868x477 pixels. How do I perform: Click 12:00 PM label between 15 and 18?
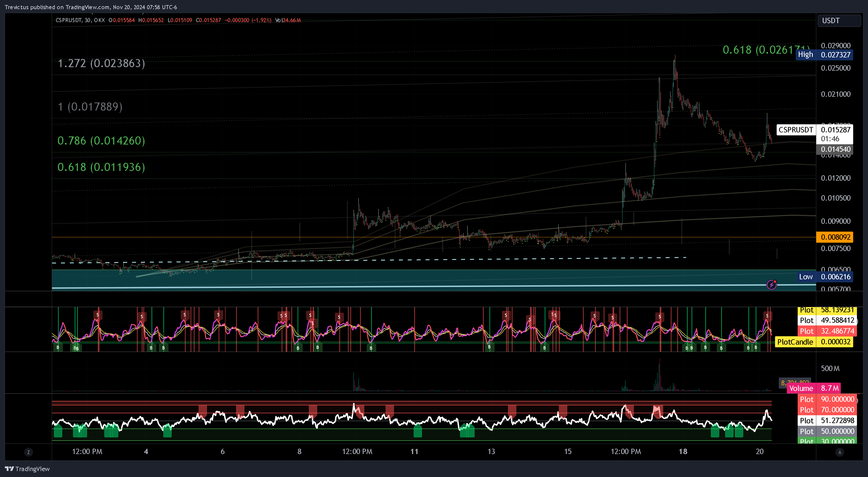click(626, 451)
